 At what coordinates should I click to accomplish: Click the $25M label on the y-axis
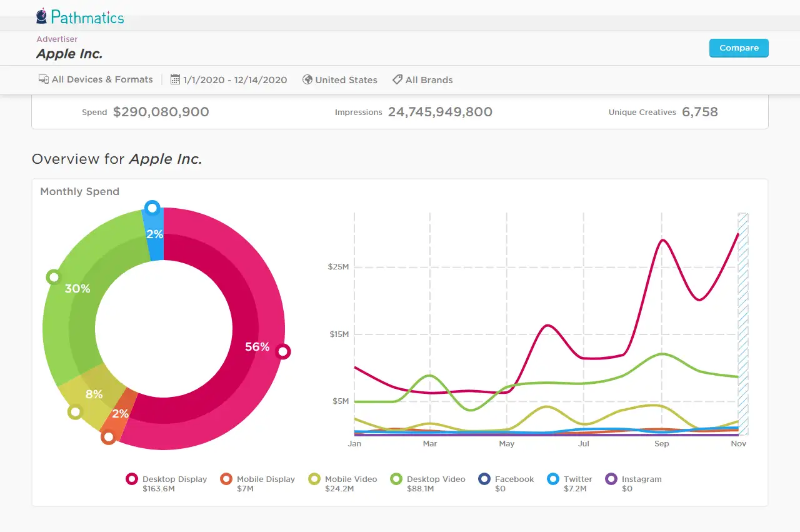coord(339,268)
